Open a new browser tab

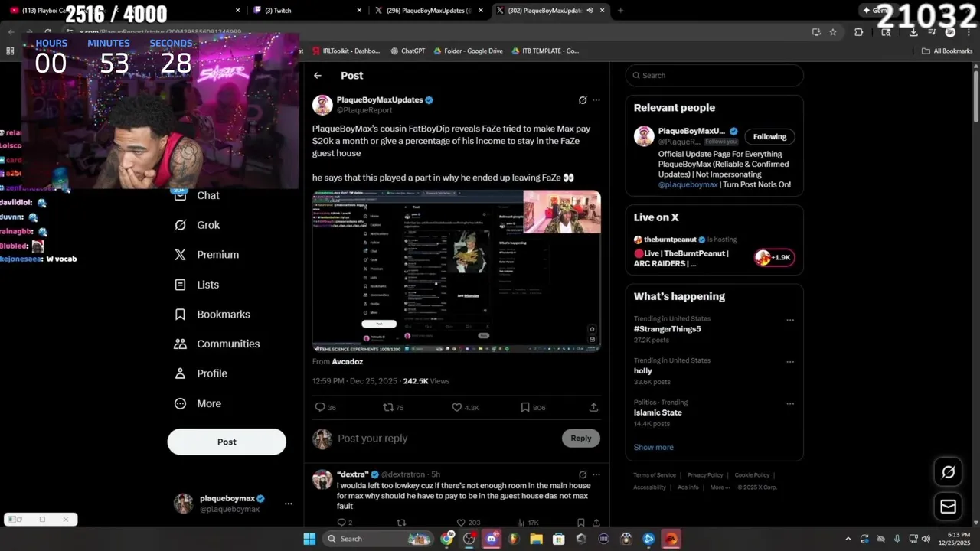pos(620,10)
